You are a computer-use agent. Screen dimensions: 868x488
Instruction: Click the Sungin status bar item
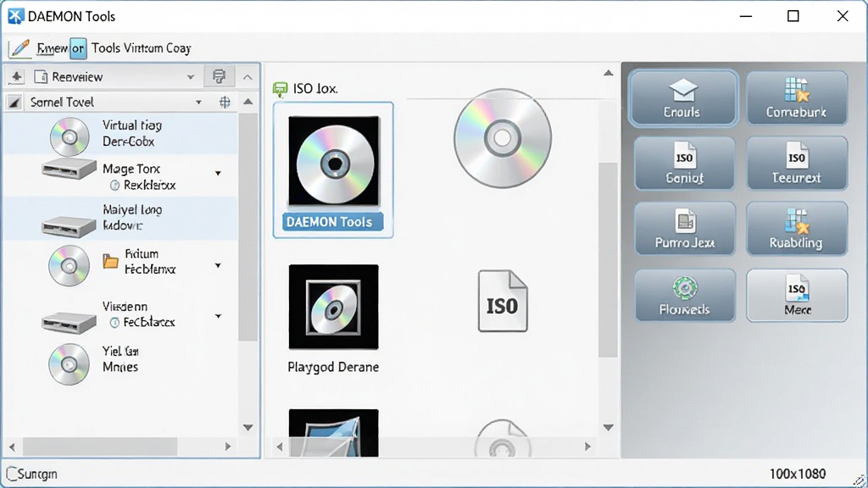click(31, 474)
